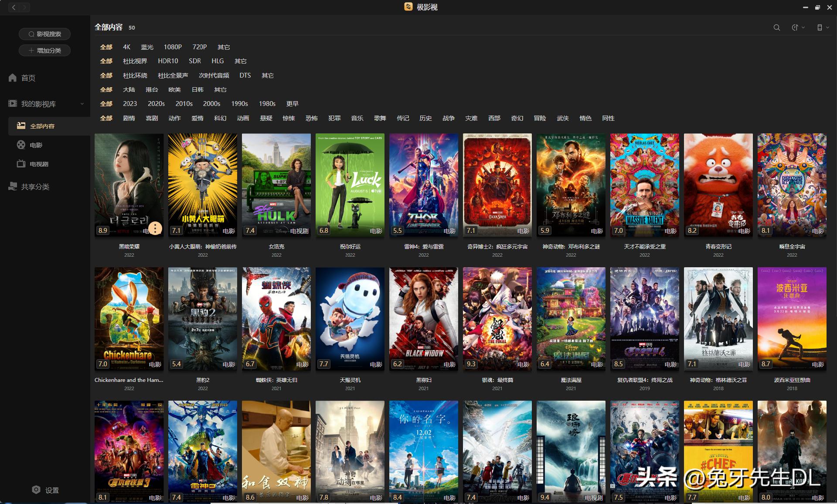Click 影视搜索 search button
Image resolution: width=837 pixels, height=504 pixels.
[x=44, y=34]
